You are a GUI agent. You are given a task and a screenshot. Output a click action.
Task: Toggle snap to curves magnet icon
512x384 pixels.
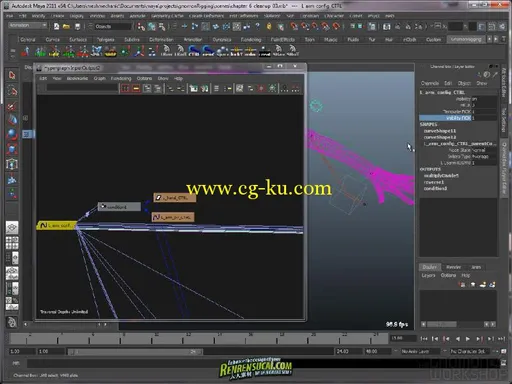point(304,26)
